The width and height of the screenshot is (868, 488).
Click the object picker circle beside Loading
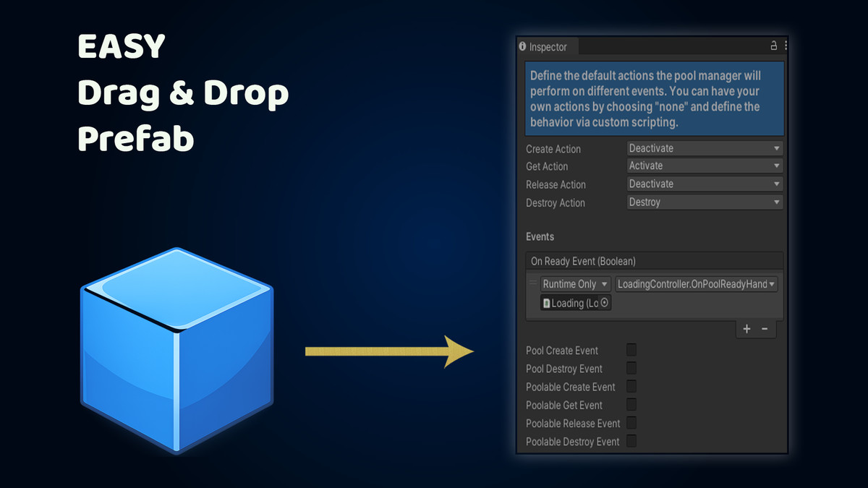(x=605, y=303)
